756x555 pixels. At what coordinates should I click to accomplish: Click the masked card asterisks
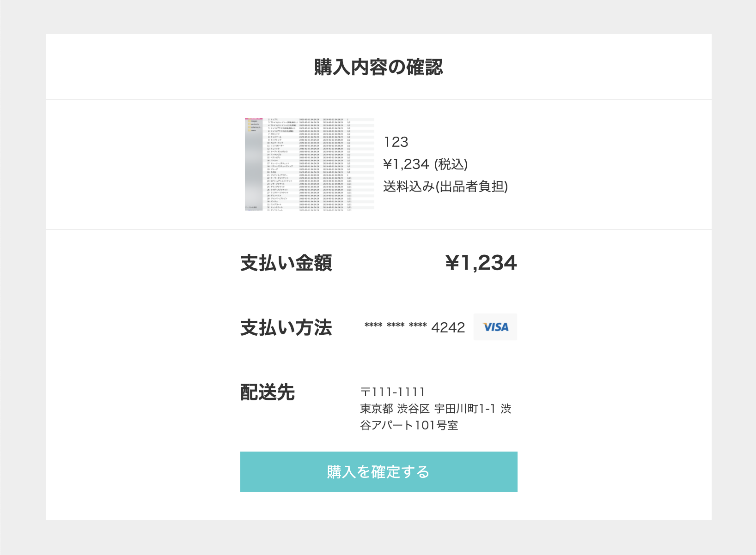pyautogui.click(x=396, y=326)
